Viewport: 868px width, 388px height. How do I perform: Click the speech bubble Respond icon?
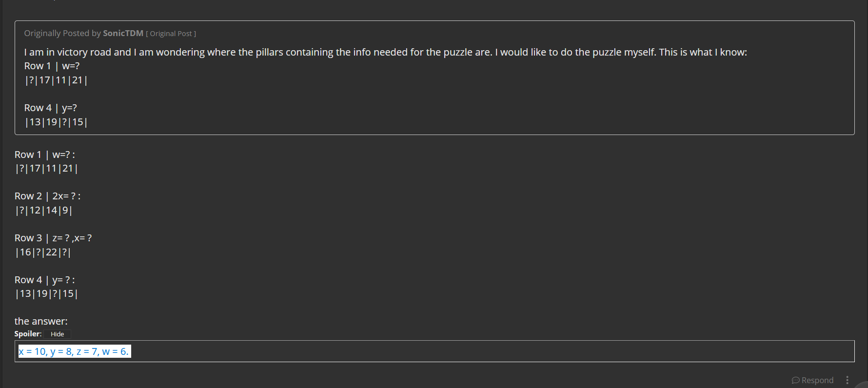pyautogui.click(x=795, y=380)
